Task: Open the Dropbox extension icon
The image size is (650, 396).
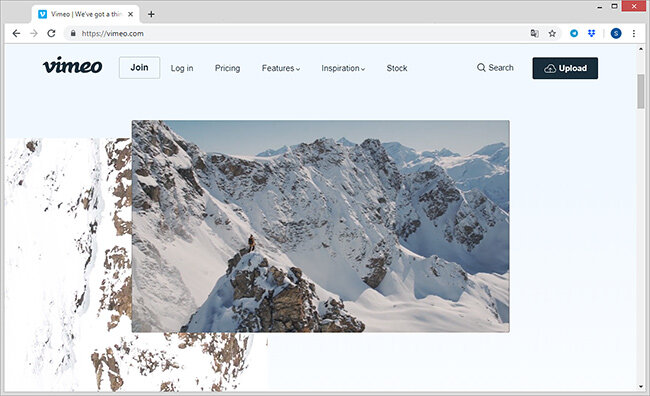Action: tap(592, 34)
